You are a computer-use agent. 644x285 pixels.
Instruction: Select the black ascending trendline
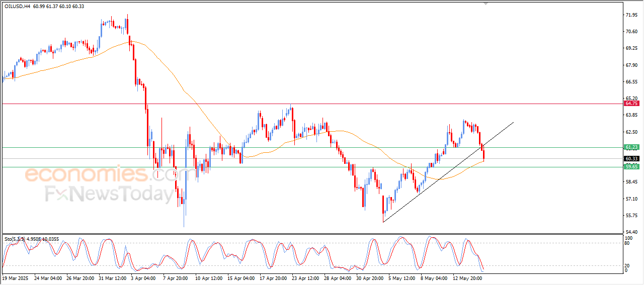[448, 172]
